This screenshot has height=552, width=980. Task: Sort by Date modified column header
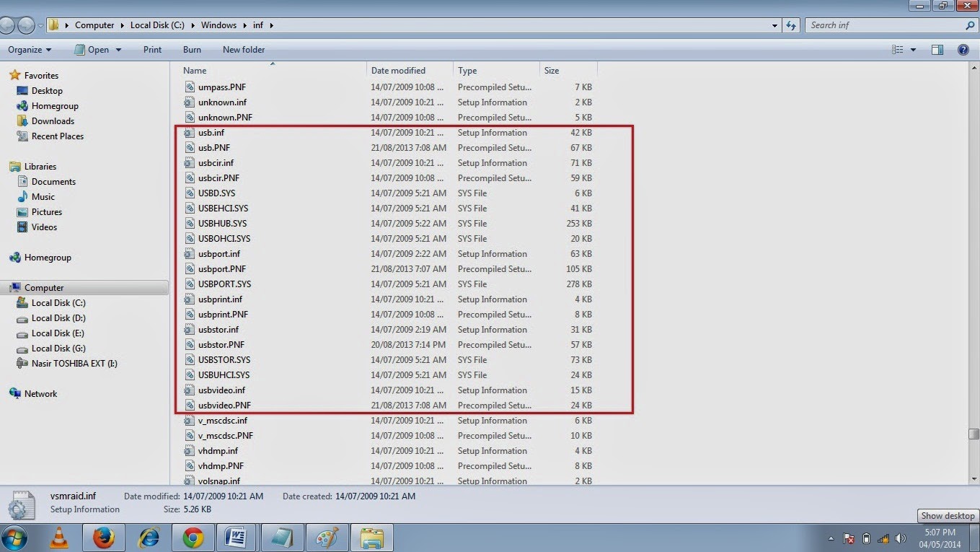click(x=410, y=71)
